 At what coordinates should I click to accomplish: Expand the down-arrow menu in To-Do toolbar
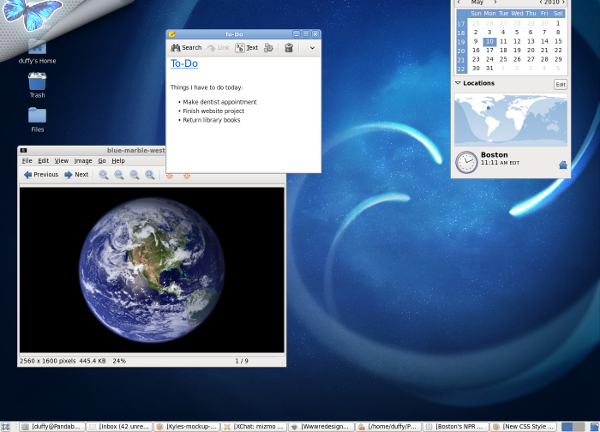(x=312, y=48)
